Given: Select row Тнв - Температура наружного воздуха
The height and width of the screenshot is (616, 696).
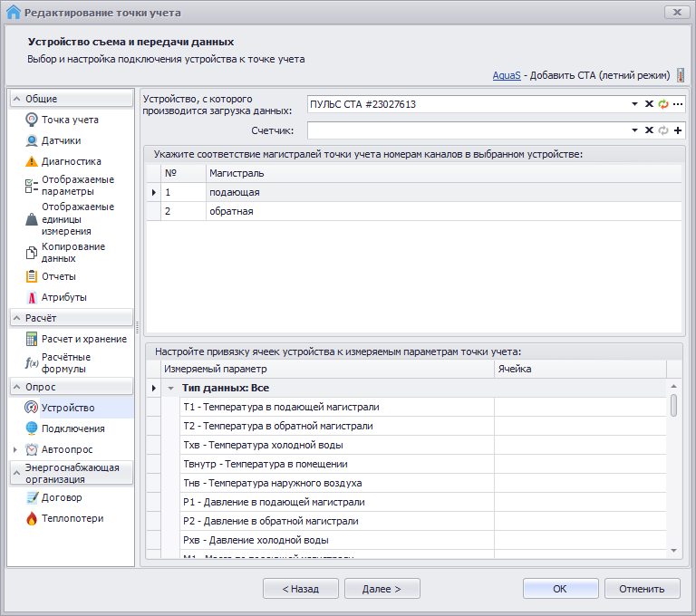Looking at the screenshot, I should click(x=407, y=484).
